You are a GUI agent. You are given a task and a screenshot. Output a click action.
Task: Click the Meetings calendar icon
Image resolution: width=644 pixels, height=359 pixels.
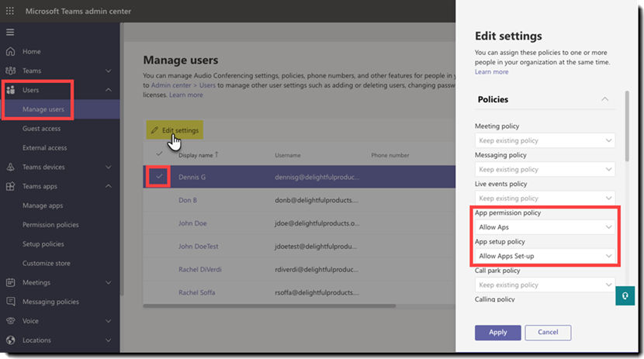coord(11,282)
